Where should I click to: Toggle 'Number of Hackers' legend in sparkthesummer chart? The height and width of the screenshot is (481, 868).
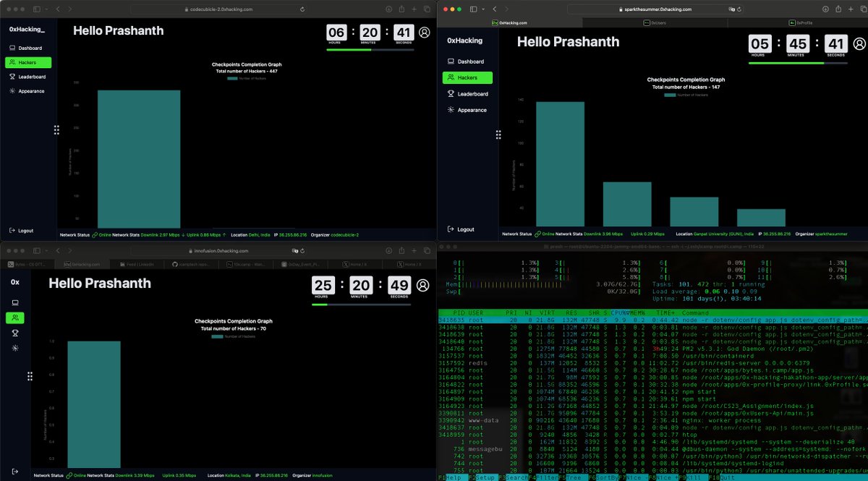click(685, 95)
